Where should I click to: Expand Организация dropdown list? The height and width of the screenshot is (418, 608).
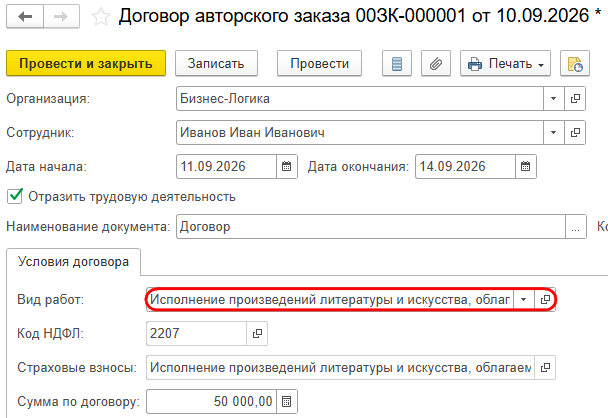click(x=553, y=98)
